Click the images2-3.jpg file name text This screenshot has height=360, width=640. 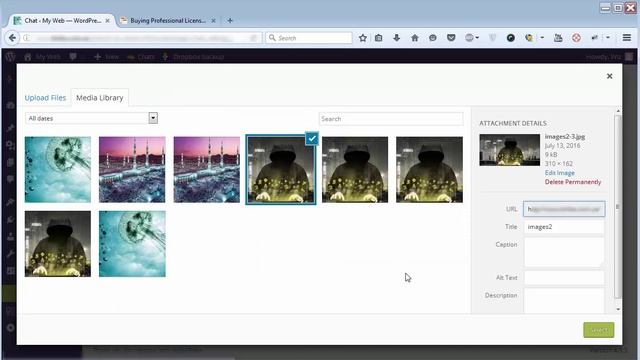click(x=565, y=137)
